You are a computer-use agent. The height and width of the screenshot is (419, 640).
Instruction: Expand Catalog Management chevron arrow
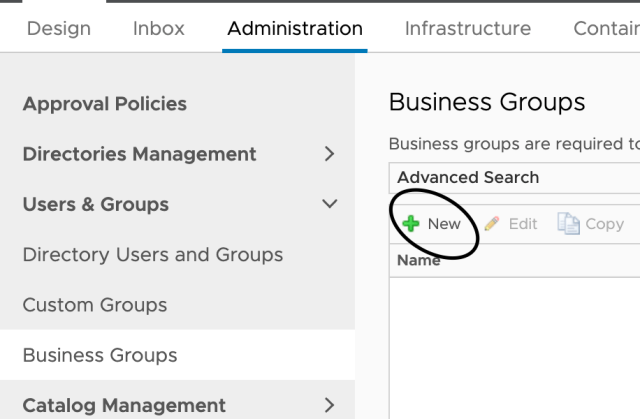click(x=330, y=405)
